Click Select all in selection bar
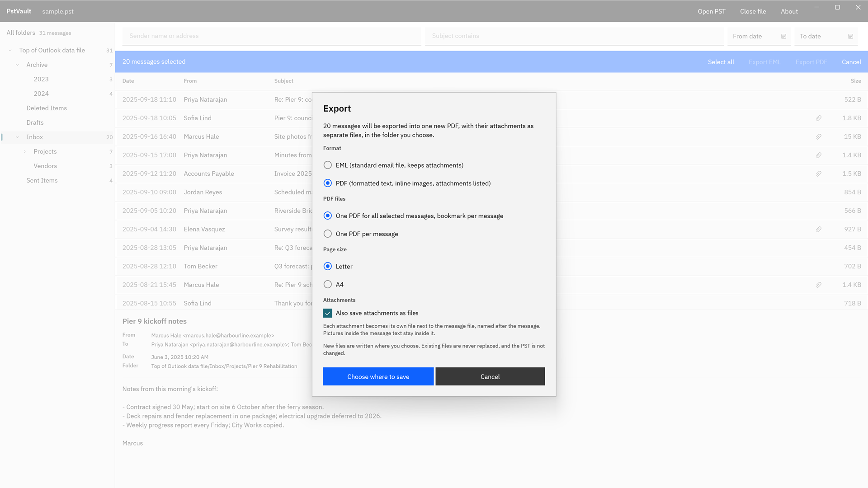The image size is (868, 488). [x=721, y=62]
